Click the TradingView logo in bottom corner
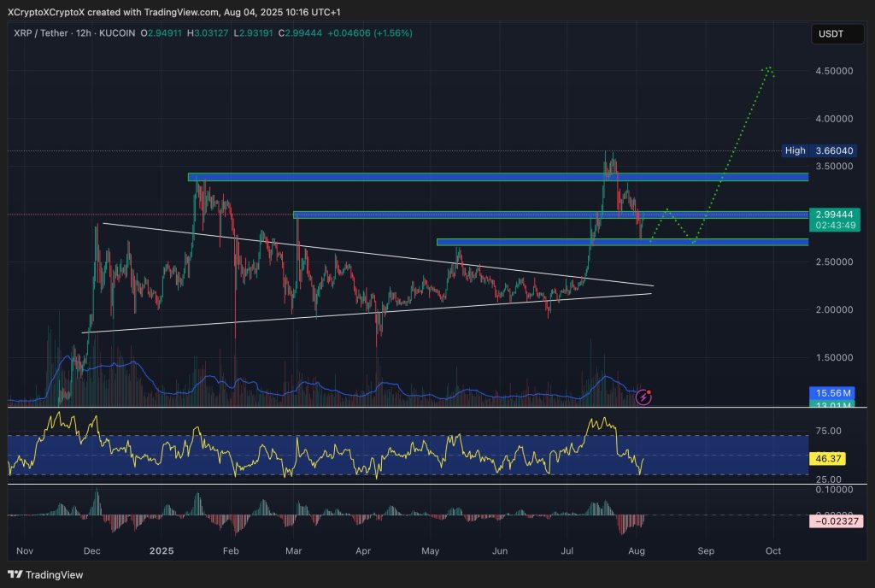This screenshot has width=875, height=588. 46,575
